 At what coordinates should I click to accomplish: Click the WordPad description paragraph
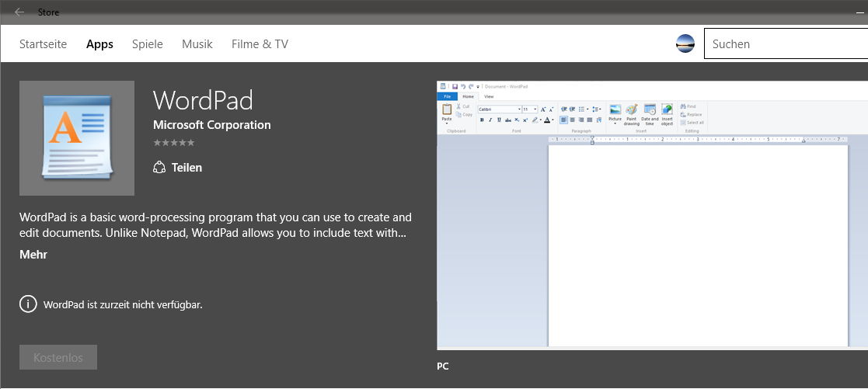(216, 224)
